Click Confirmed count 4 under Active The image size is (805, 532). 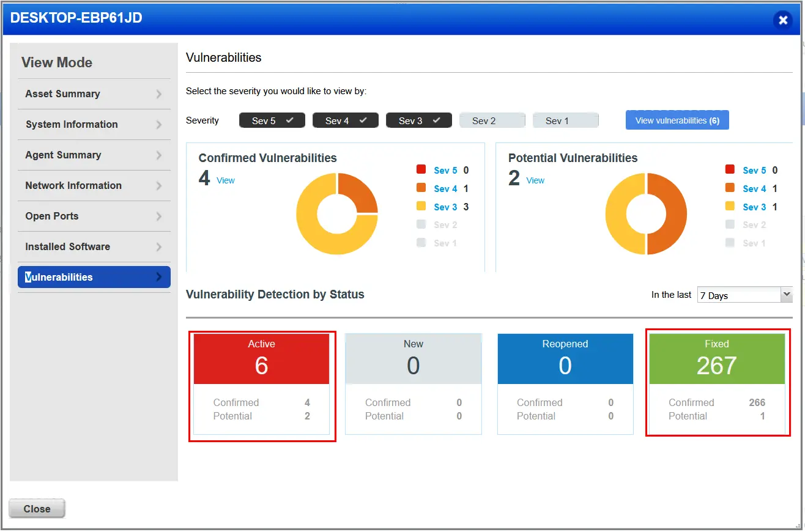tap(307, 402)
